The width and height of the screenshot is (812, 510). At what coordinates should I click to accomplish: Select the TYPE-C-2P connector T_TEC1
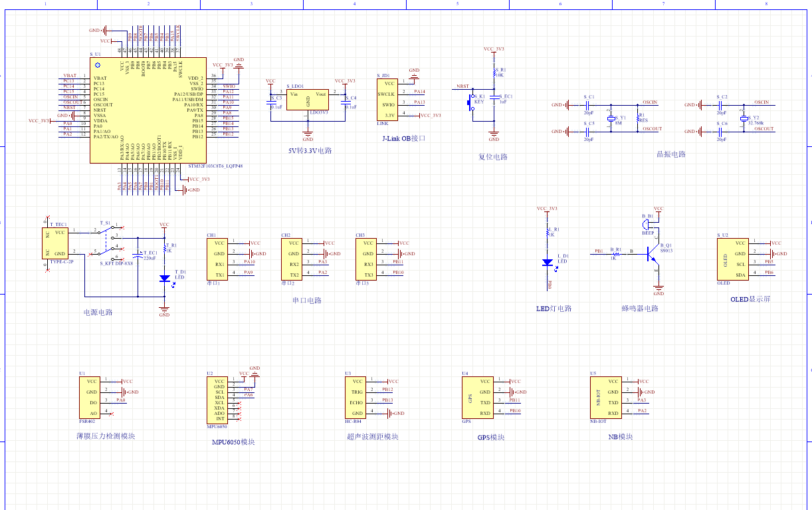pyautogui.click(x=54, y=243)
